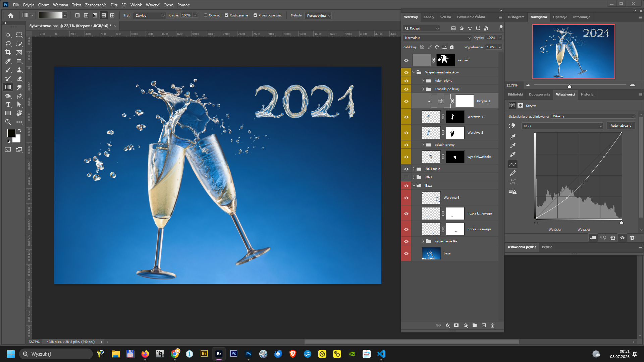Hide the Krzywe 1 layer

[406, 101]
